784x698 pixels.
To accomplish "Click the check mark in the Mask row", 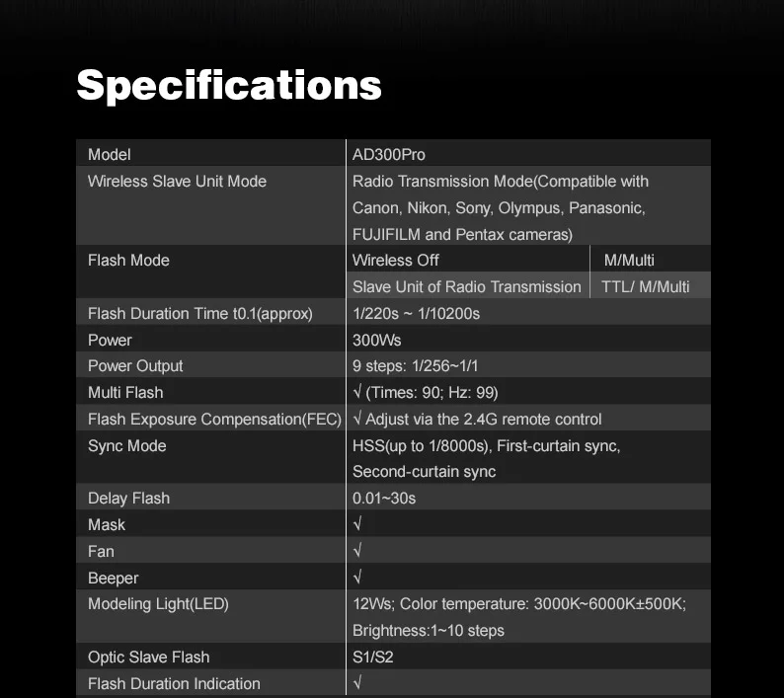I will click(x=357, y=524).
